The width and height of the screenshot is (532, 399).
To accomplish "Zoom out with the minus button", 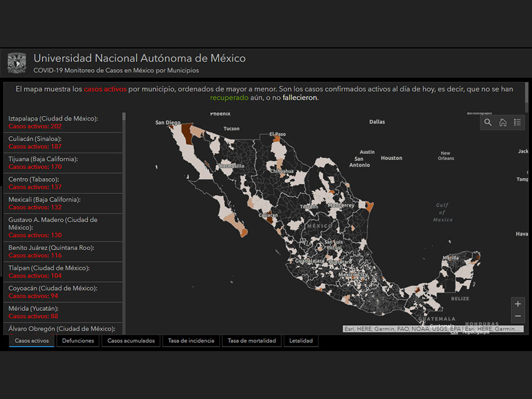I will (x=518, y=317).
